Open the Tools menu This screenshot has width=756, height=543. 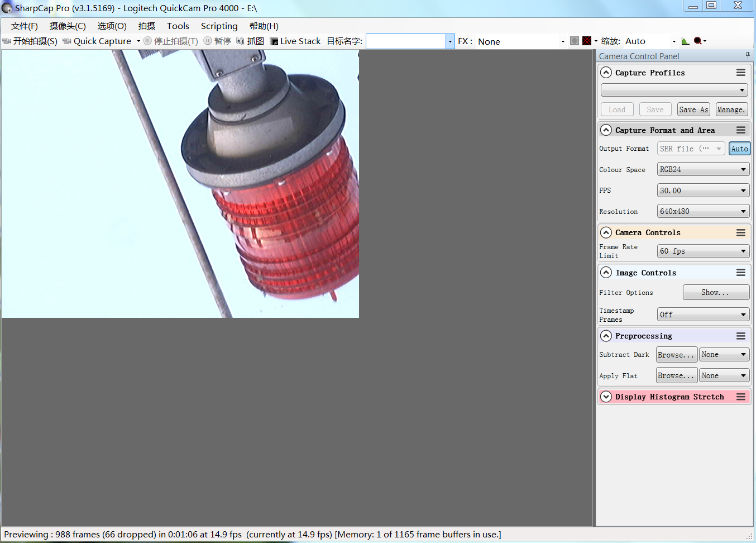(x=178, y=26)
